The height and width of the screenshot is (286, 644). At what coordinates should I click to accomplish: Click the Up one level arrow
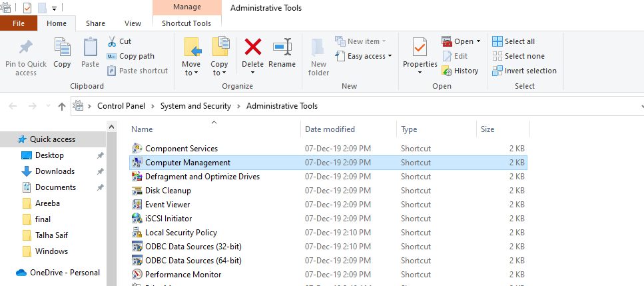(62, 107)
